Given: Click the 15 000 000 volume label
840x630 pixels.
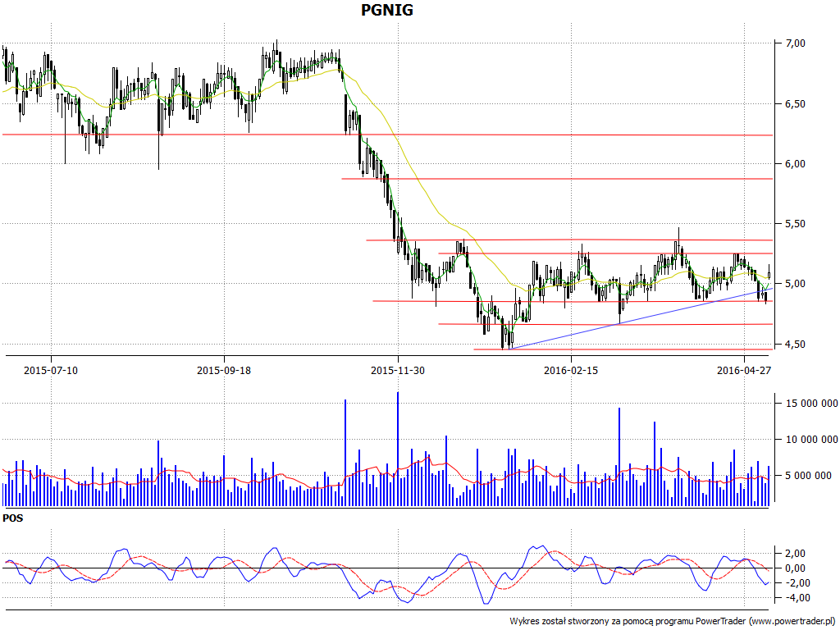Looking at the screenshot, I should tap(811, 404).
